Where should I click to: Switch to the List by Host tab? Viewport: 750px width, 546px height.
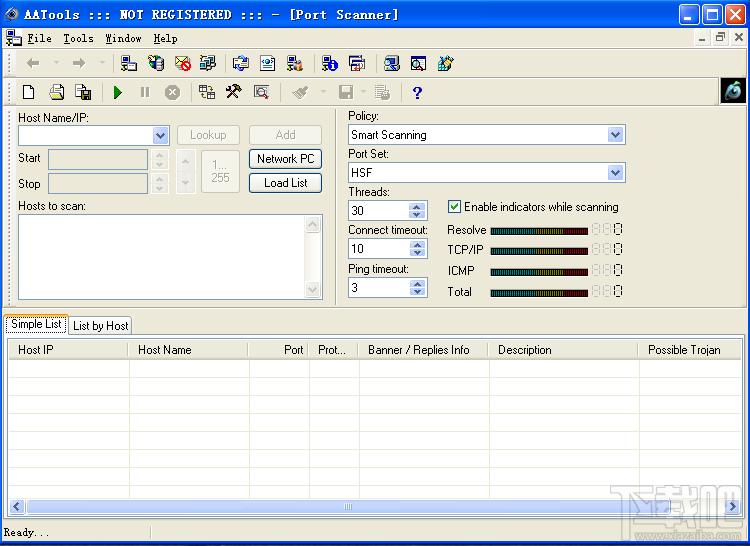pos(101,325)
